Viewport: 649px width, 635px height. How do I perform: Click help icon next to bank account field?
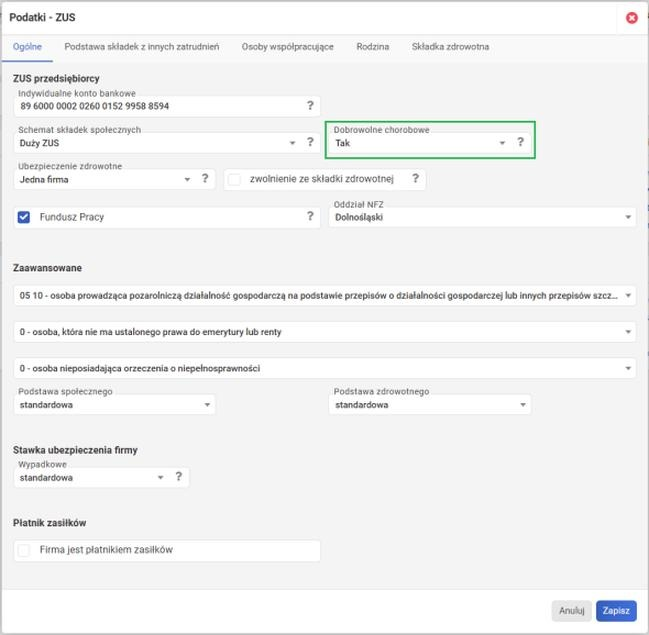click(310, 106)
